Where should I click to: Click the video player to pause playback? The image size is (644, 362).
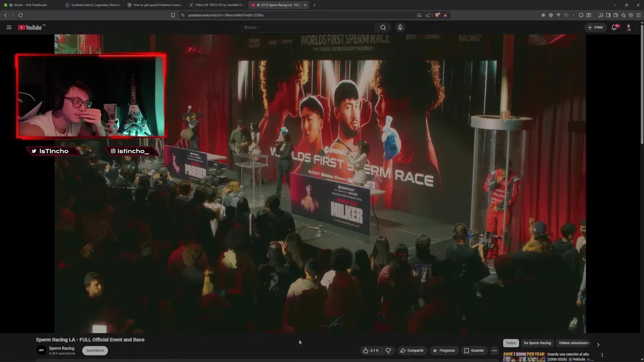pos(320,184)
